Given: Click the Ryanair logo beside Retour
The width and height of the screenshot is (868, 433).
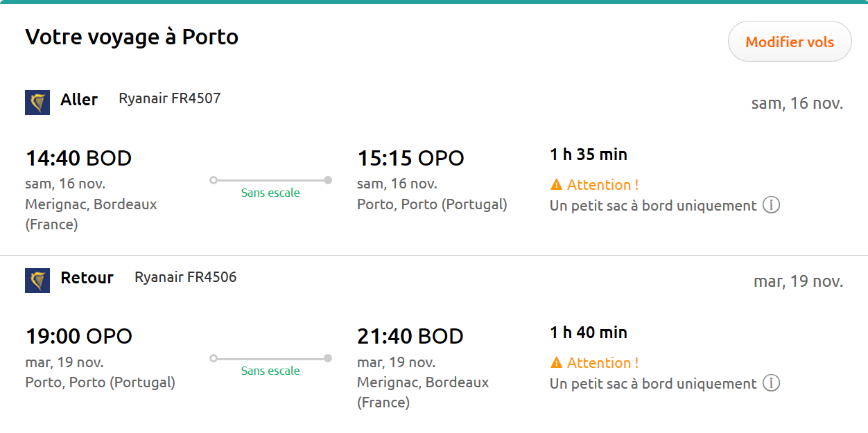Looking at the screenshot, I should [x=37, y=280].
